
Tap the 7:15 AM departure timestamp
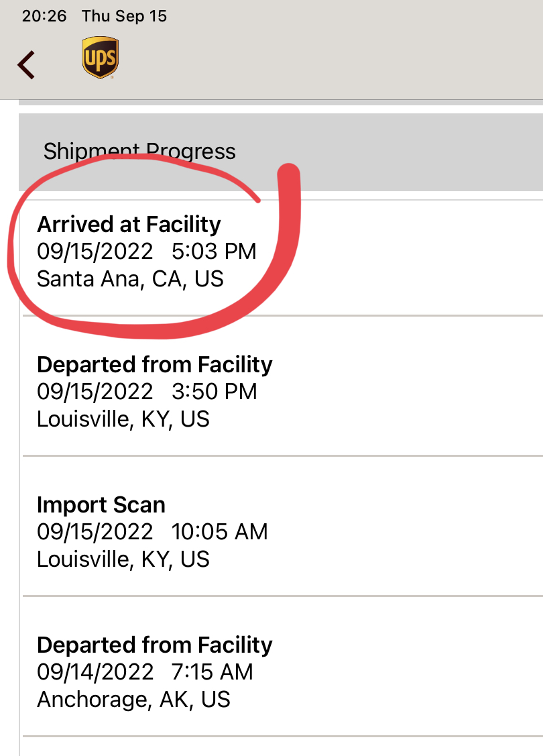213,672
